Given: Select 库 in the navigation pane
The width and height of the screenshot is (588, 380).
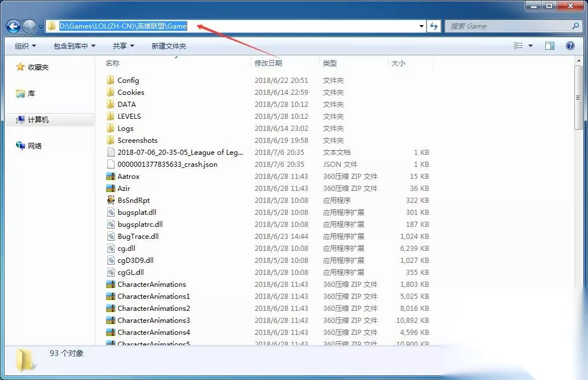Looking at the screenshot, I should pos(26,94).
